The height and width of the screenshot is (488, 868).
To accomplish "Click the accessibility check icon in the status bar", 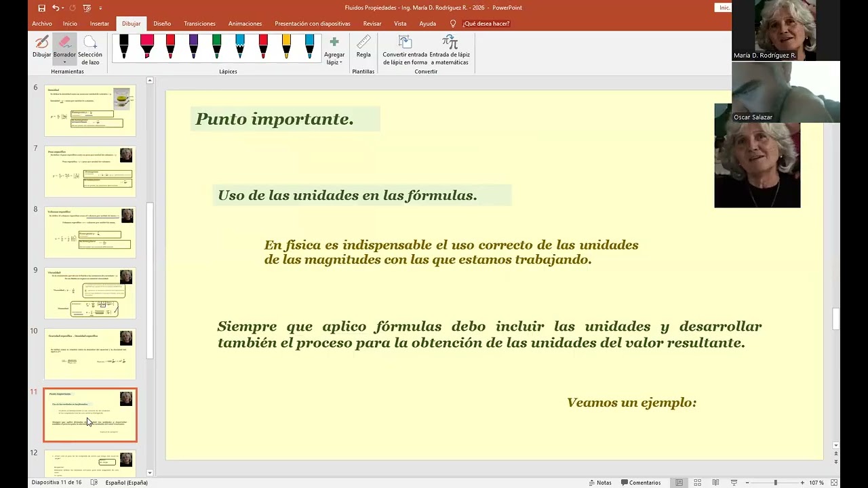I will tap(94, 483).
